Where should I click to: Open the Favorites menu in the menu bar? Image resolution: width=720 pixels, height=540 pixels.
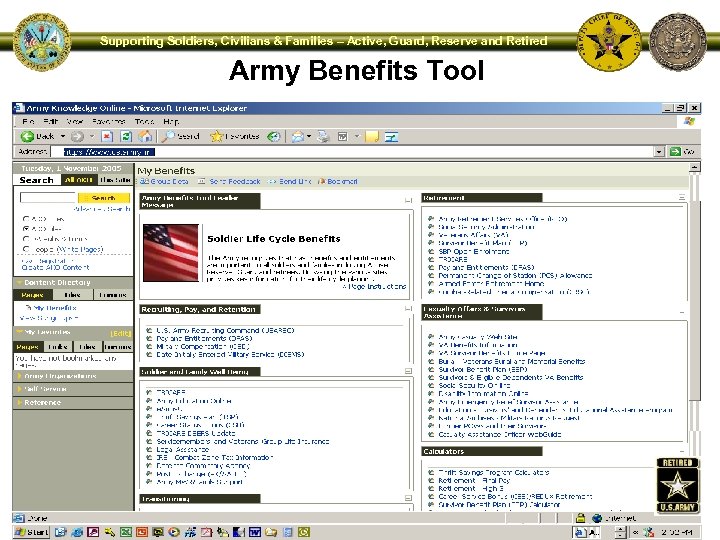108,121
